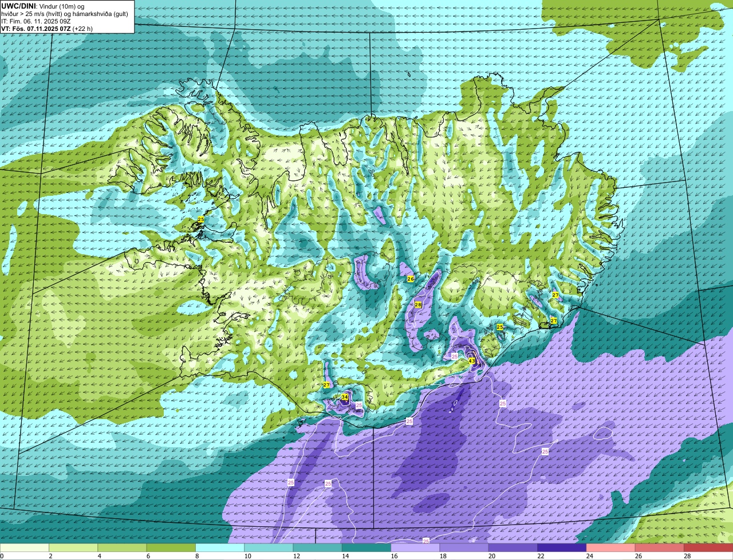The width and height of the screenshot is (733, 560).
Task: Click the legend scale label '6'
Action: point(148,555)
